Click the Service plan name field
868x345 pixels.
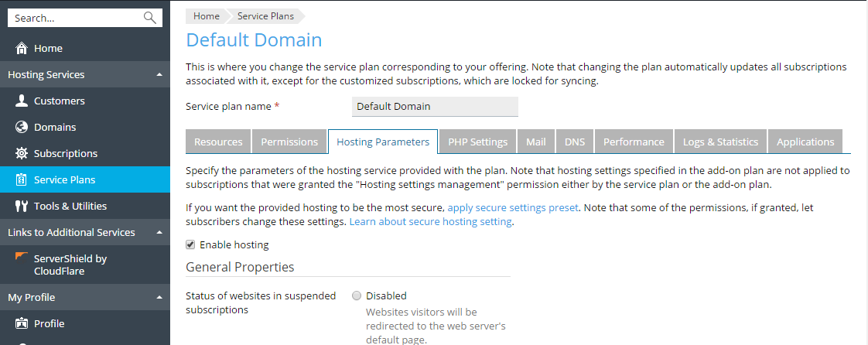click(x=435, y=107)
